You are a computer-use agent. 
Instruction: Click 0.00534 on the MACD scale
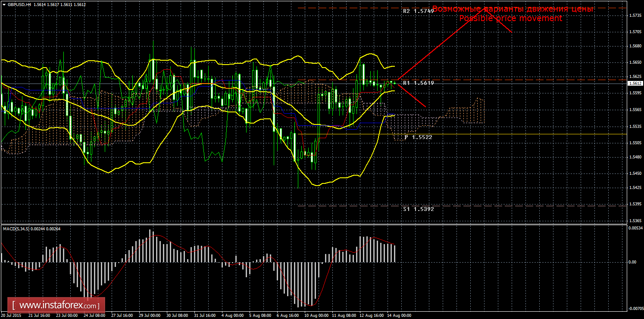pos(635,228)
